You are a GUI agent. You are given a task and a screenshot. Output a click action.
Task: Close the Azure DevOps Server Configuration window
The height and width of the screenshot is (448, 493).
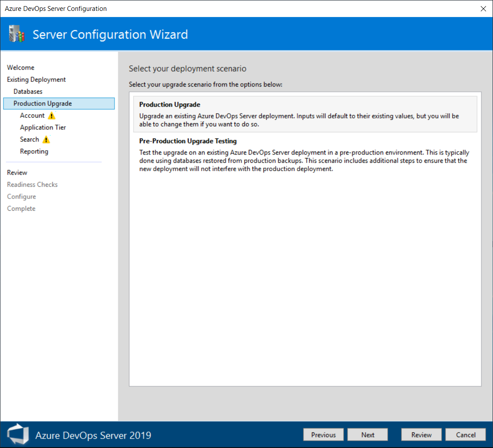483,8
